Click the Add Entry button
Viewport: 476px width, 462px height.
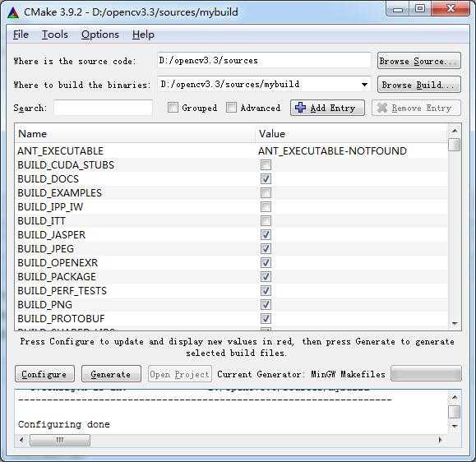(327, 108)
